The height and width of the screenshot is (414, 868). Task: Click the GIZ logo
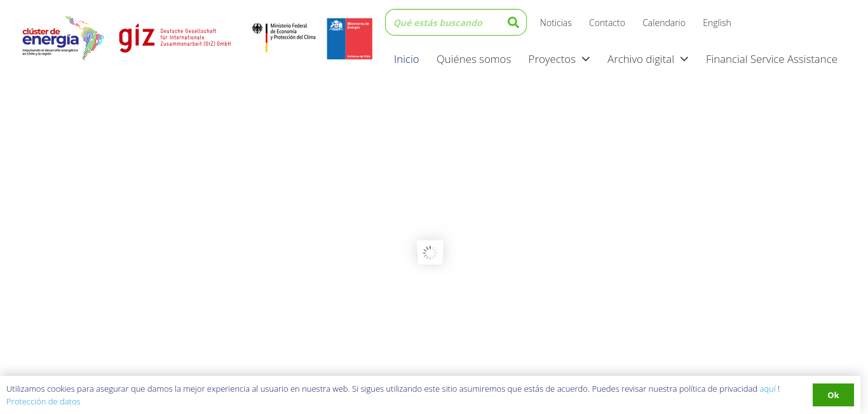175,38
